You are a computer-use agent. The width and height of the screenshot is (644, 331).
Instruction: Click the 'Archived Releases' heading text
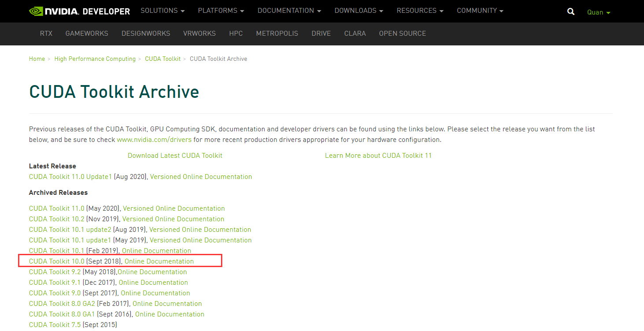tap(58, 193)
